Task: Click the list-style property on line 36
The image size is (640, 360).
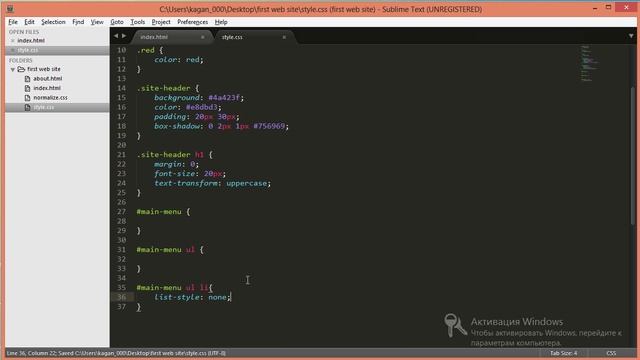Action: [x=177, y=297]
